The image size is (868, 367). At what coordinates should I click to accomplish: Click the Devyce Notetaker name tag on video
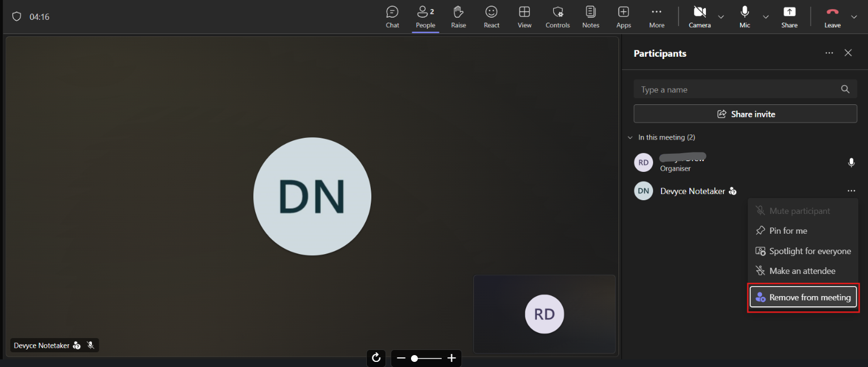(54, 345)
